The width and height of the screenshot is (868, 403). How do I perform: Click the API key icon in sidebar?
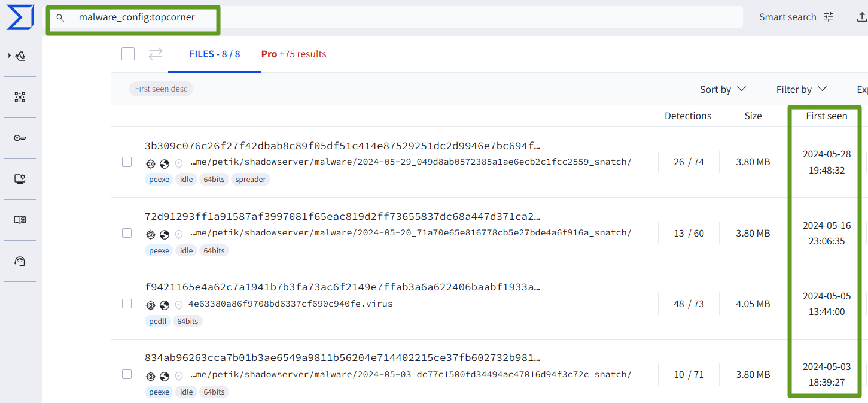click(x=20, y=138)
